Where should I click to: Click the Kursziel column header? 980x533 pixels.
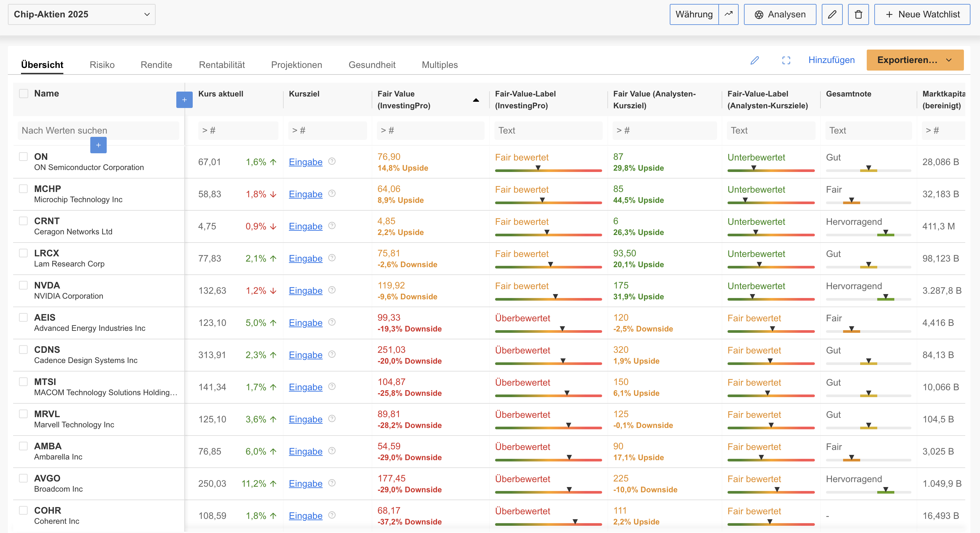[x=304, y=94]
